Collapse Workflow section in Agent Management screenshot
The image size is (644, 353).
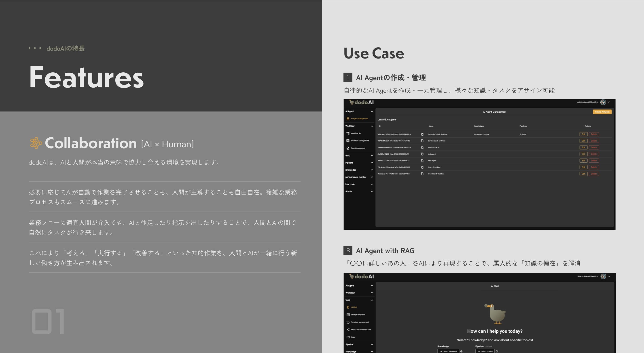tap(372, 126)
